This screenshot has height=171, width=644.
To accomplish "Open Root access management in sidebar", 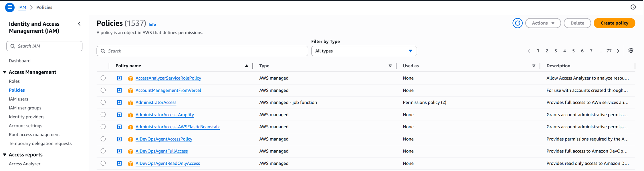I will 34,135.
